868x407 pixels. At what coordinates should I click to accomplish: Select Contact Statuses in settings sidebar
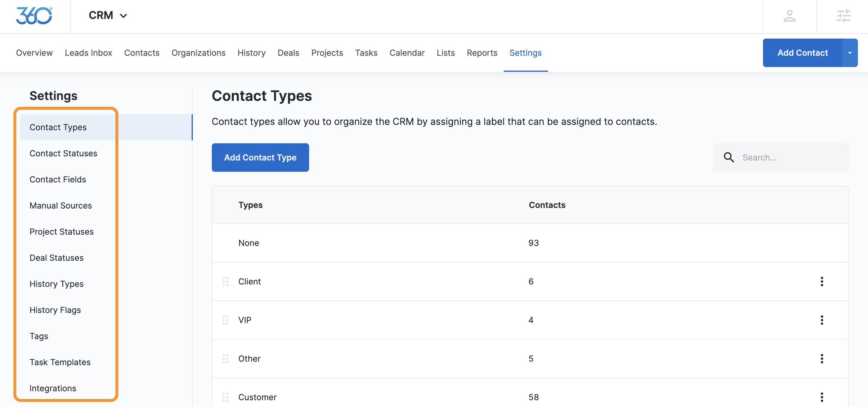[x=63, y=153]
